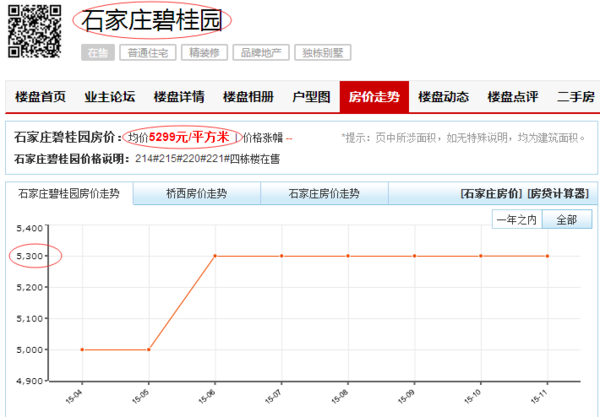Switch to 桥西房价走势 chart tab
Screen dimensions: 600x417
pos(197,194)
